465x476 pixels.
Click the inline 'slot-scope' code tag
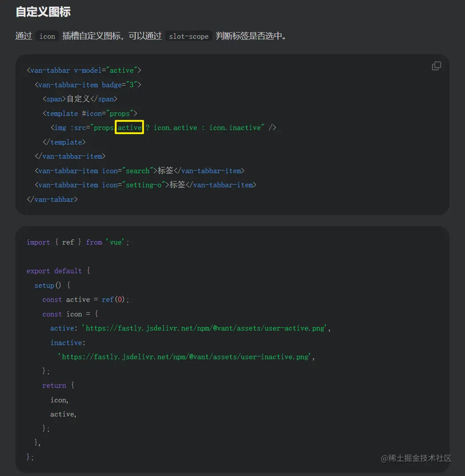(x=188, y=36)
